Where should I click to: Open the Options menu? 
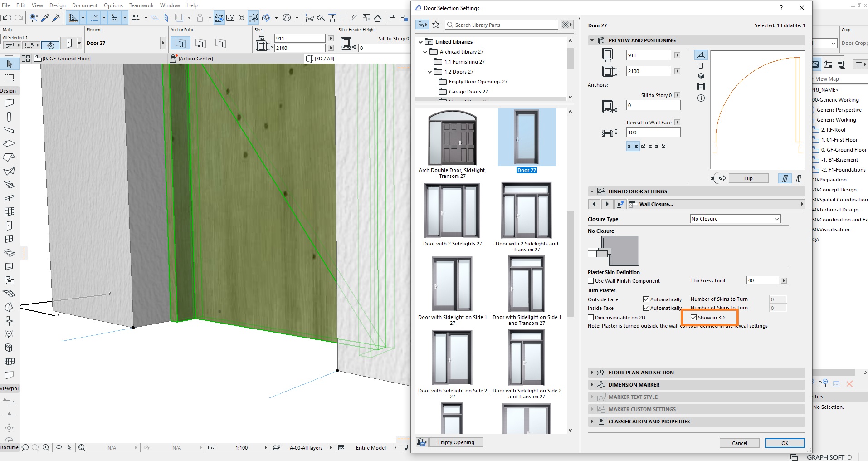pyautogui.click(x=113, y=5)
